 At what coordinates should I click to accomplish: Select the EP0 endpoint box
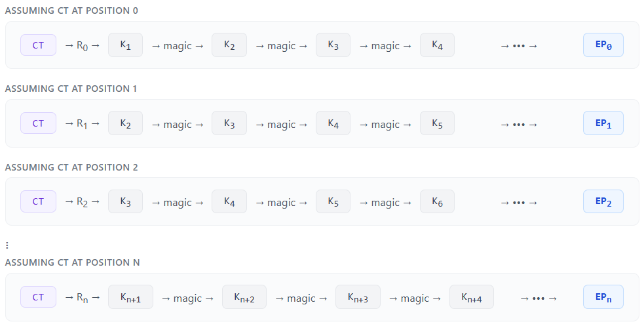(x=603, y=45)
